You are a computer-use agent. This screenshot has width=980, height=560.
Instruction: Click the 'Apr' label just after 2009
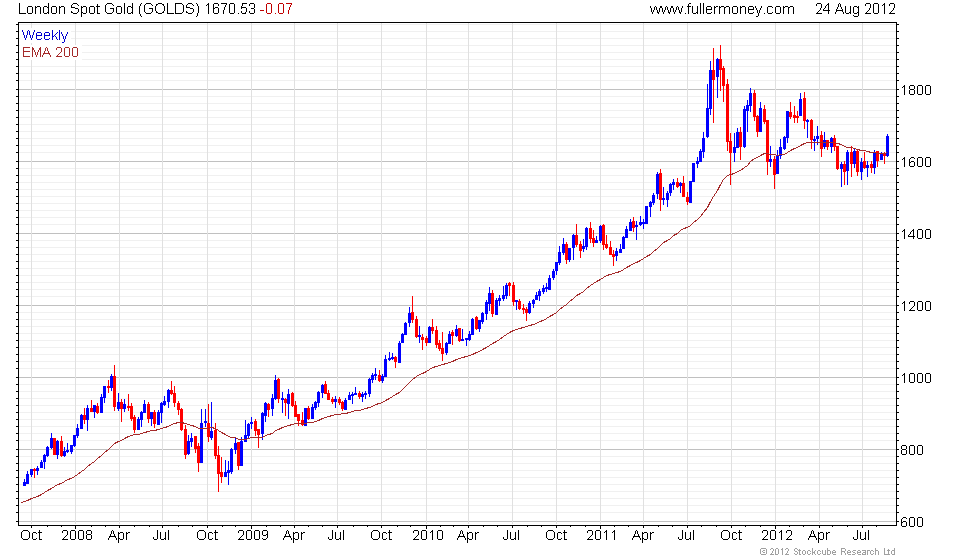click(x=294, y=536)
